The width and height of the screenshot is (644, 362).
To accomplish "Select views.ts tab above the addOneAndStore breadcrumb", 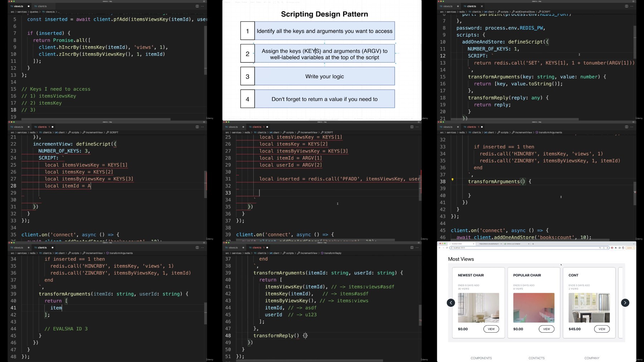I will coord(448,6).
